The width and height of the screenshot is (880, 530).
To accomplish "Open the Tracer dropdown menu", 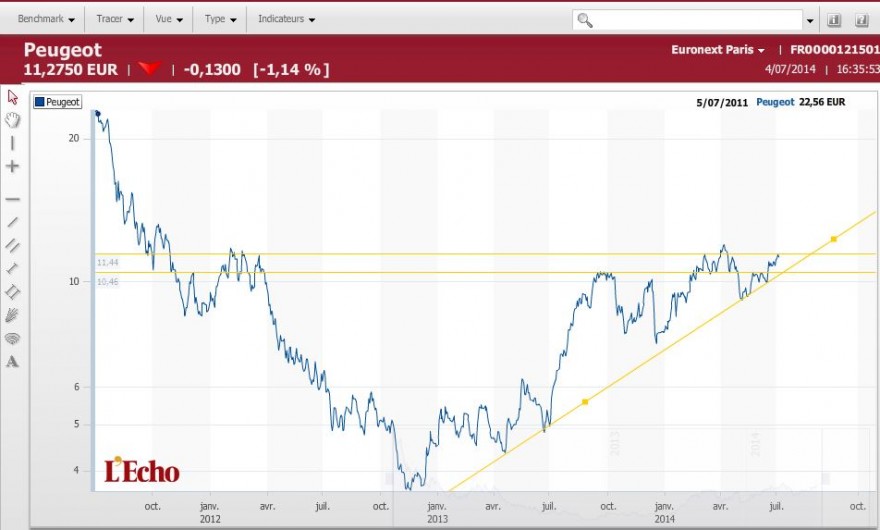I will pos(115,19).
